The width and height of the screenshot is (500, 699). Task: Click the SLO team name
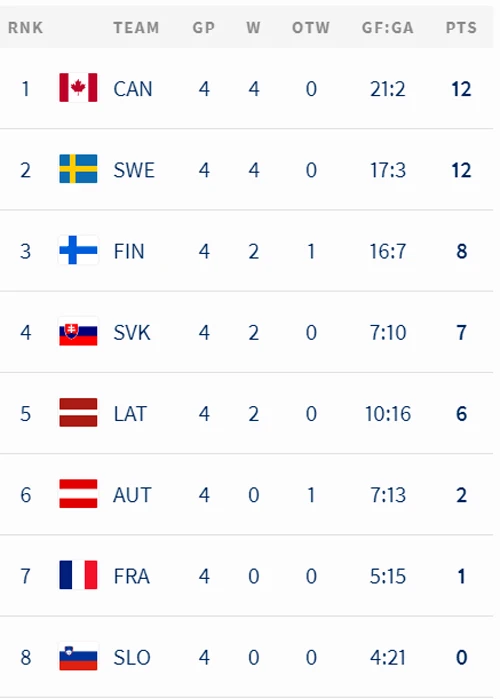pyautogui.click(x=132, y=658)
